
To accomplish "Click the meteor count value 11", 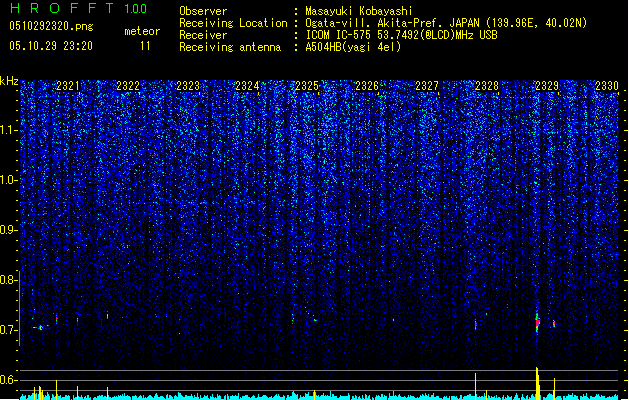I will point(145,46).
